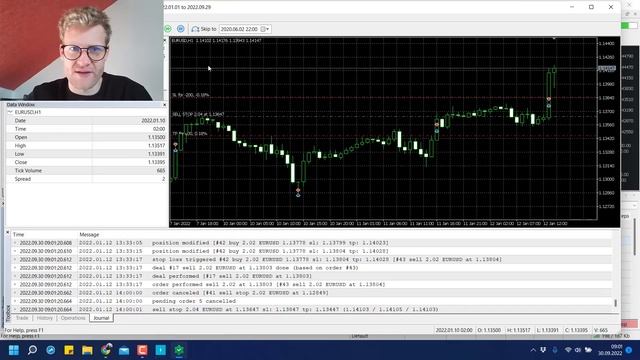Edit the Skip to date field 2020.06.02 22:00
Image resolution: width=640 pixels, height=360 pixels.
[x=240, y=29]
